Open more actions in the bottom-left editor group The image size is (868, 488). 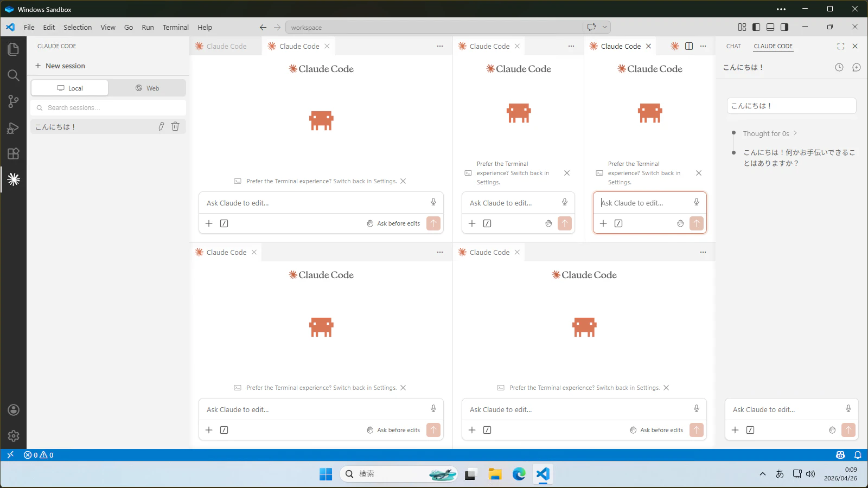point(440,252)
